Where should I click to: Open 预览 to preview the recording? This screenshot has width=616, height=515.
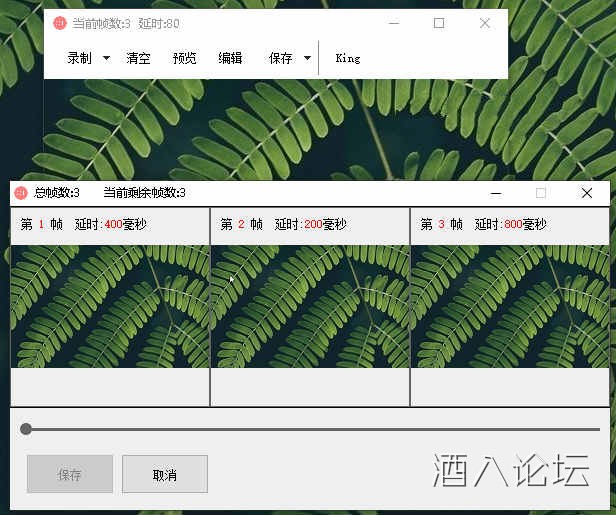pyautogui.click(x=184, y=58)
